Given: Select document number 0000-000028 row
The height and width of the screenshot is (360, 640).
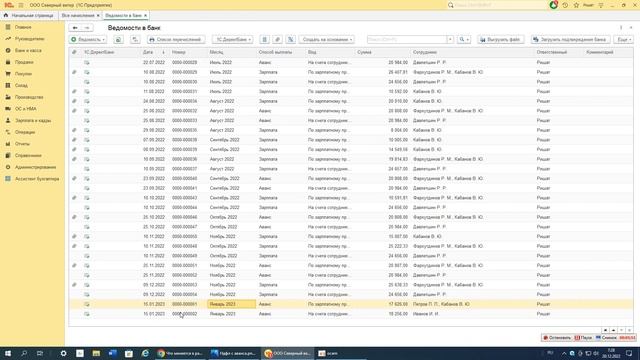Looking at the screenshot, I should (184, 62).
